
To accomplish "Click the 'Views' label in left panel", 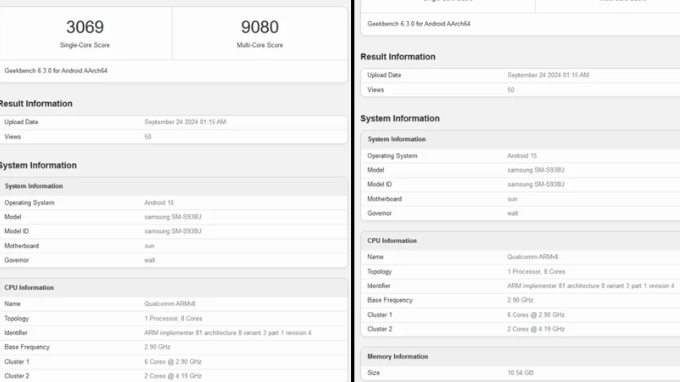I will pyautogui.click(x=13, y=137).
